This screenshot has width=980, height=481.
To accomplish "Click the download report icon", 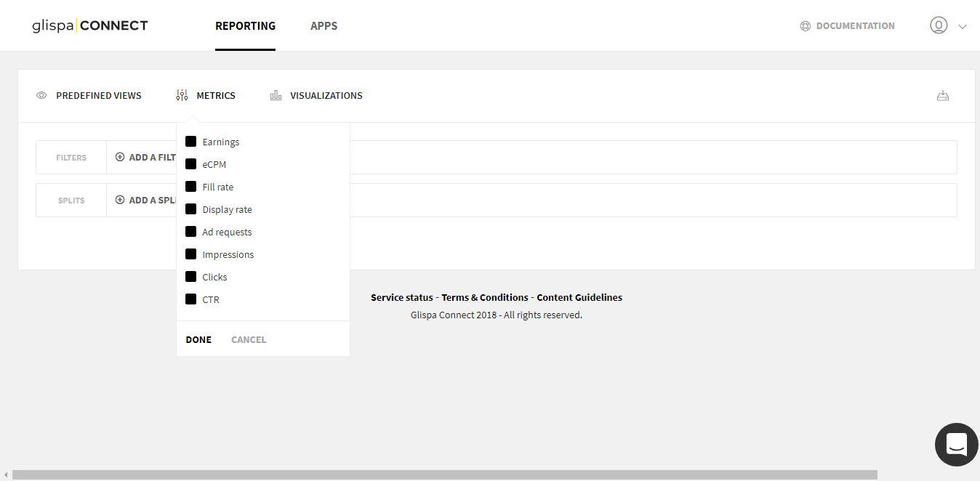I will [x=943, y=95].
